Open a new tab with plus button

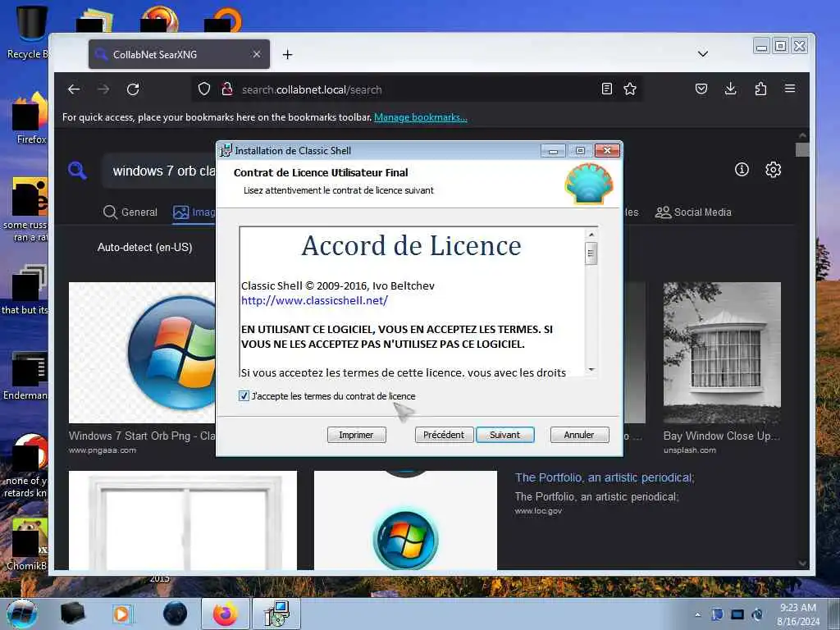click(x=288, y=54)
